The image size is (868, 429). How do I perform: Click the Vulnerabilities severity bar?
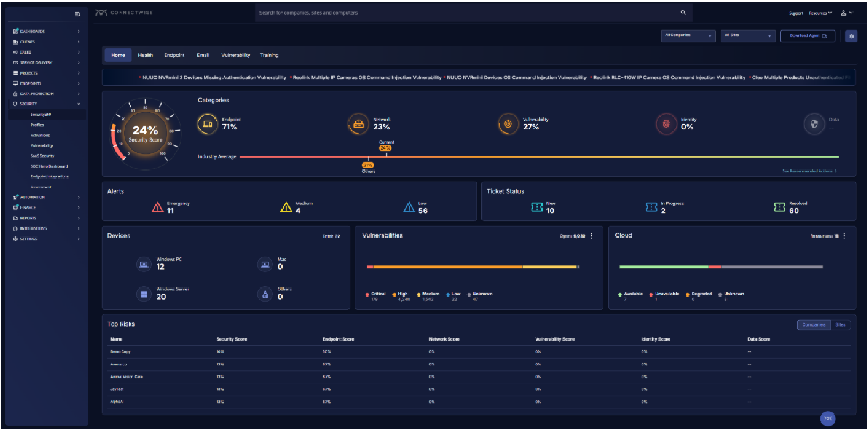[472, 267]
